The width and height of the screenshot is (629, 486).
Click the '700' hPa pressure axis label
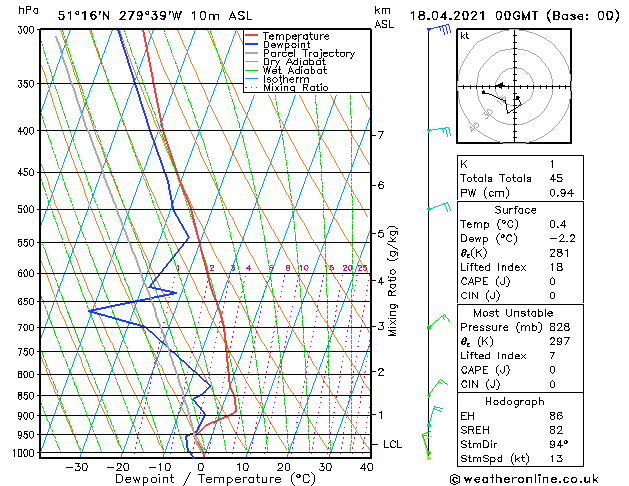pos(28,328)
